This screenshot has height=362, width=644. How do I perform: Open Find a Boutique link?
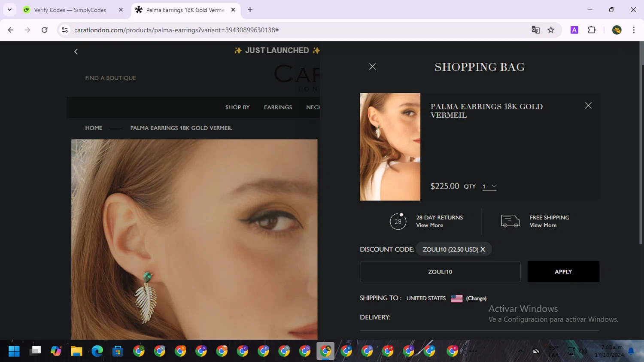tap(110, 78)
